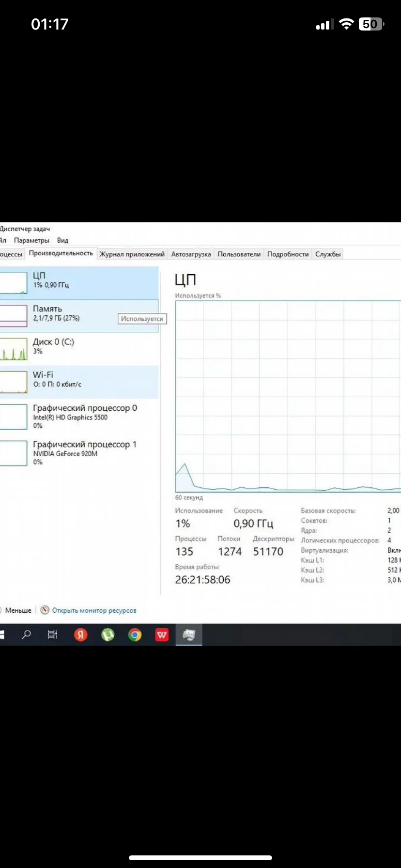Open the Вид menu

tap(62, 240)
